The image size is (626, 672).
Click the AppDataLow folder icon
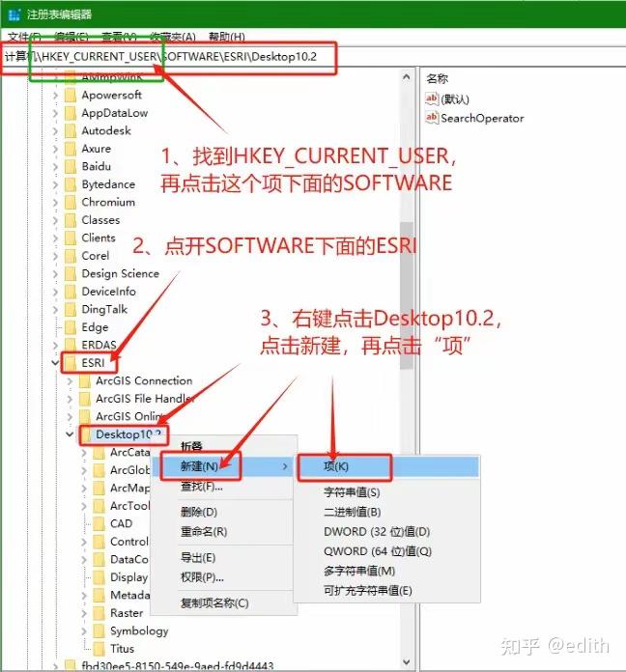pos(71,113)
